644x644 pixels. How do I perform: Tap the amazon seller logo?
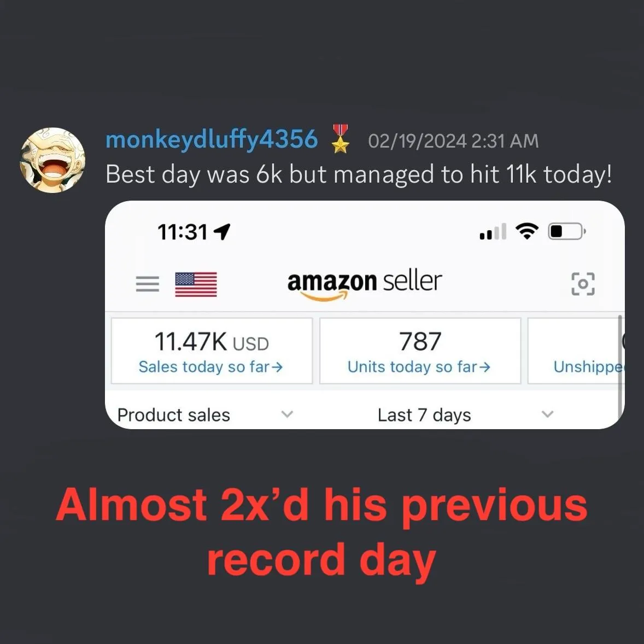point(364,284)
